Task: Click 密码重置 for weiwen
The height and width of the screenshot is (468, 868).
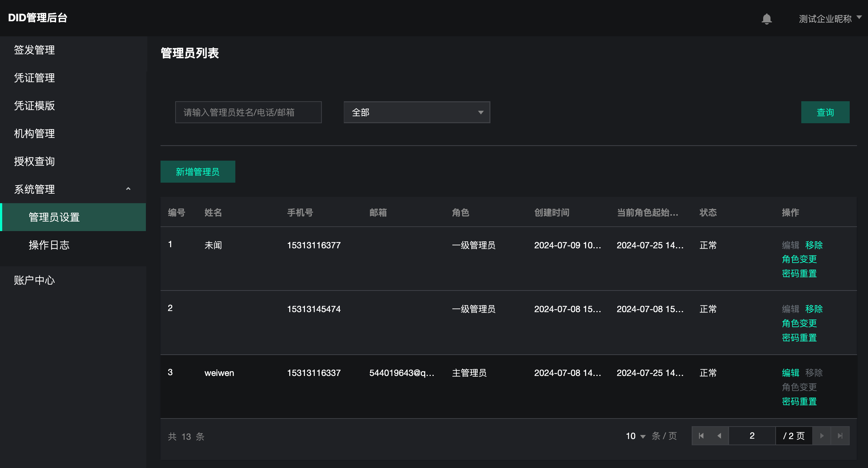Action: coord(799,401)
